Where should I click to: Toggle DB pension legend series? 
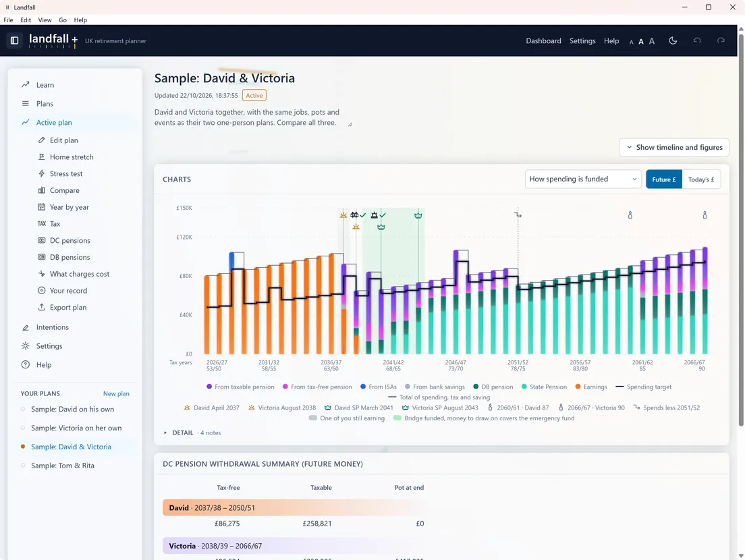tap(493, 387)
